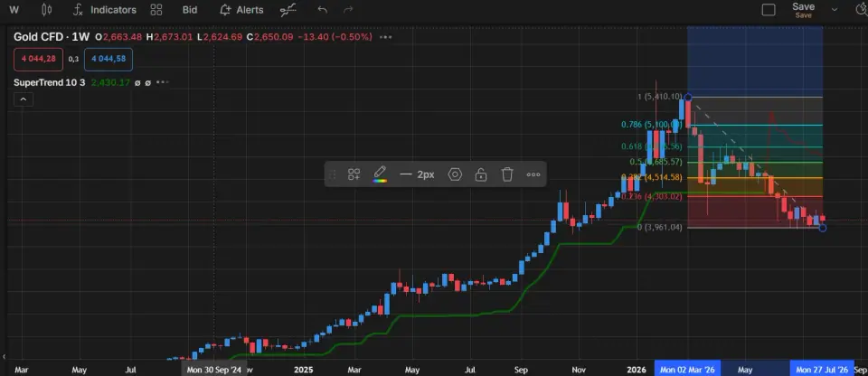Click the 0,3 spread value between prices
This screenshot has height=376, width=868.
coord(73,60)
